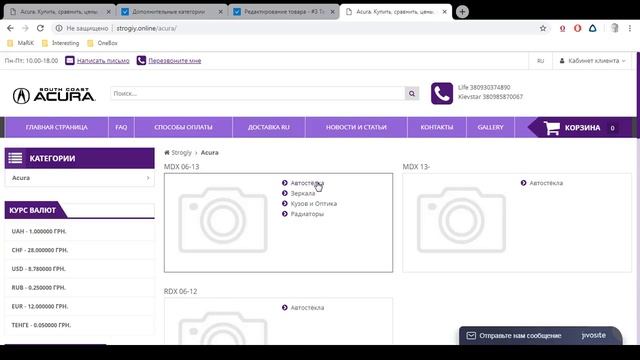640x360 pixels.
Task: Bookmark page with the star icon
Action: [x=543, y=28]
